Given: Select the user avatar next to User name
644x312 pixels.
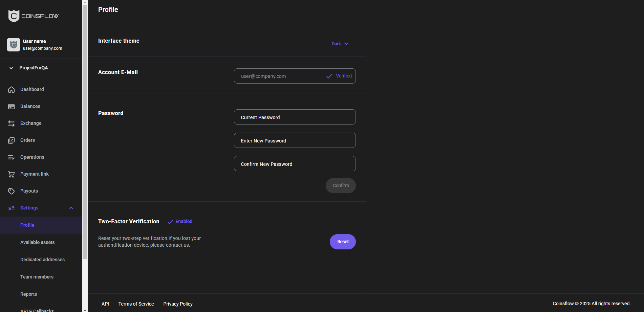Looking at the screenshot, I should 13,45.
